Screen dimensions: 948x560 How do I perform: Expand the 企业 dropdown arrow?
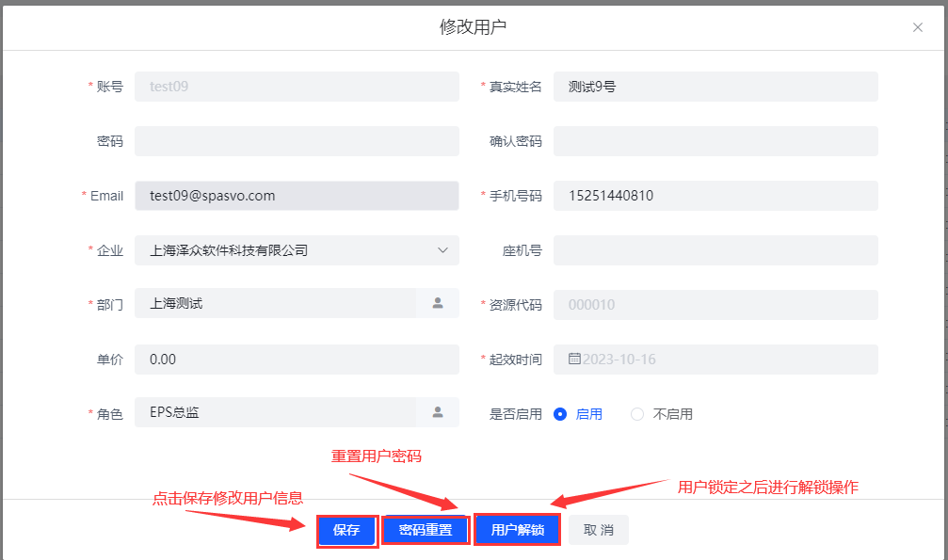click(443, 250)
